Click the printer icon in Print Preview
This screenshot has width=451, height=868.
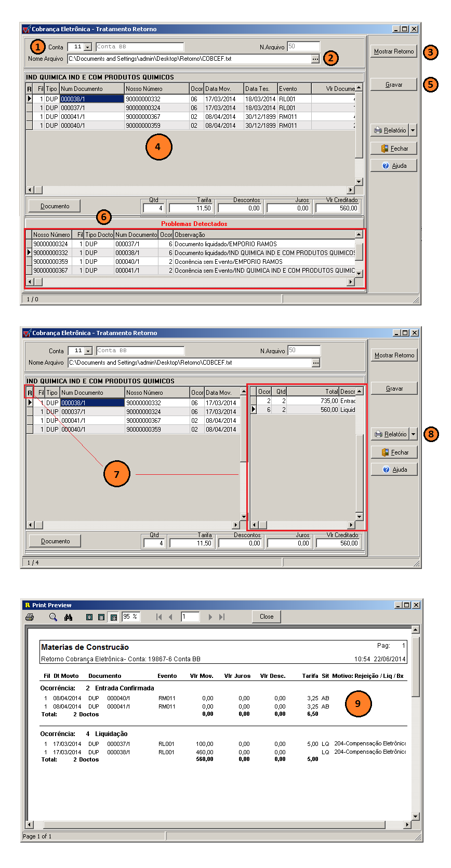point(30,617)
